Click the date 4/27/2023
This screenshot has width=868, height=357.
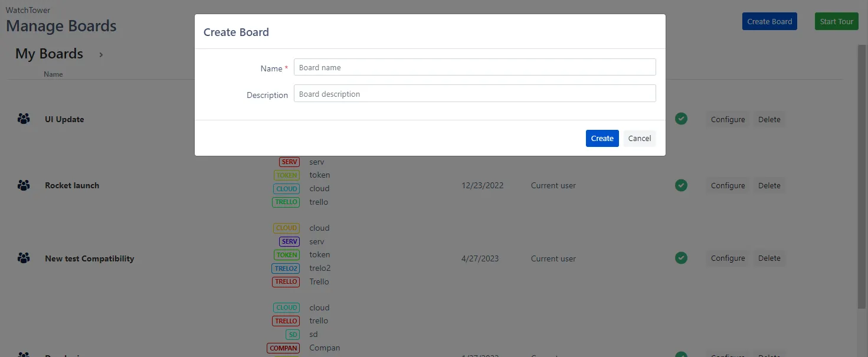point(480,258)
